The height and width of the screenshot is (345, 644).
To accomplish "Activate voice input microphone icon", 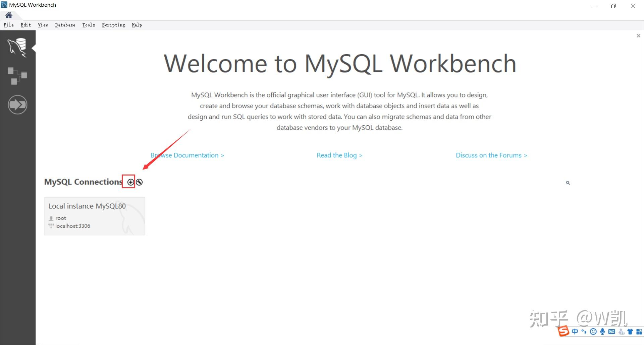I will point(602,332).
